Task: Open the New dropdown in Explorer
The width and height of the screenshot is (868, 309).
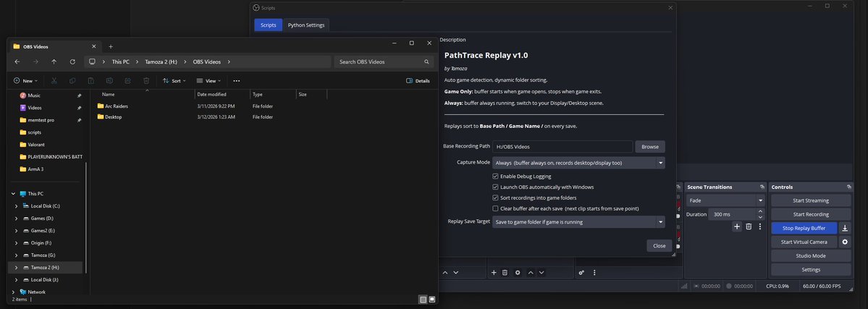Action: (26, 81)
